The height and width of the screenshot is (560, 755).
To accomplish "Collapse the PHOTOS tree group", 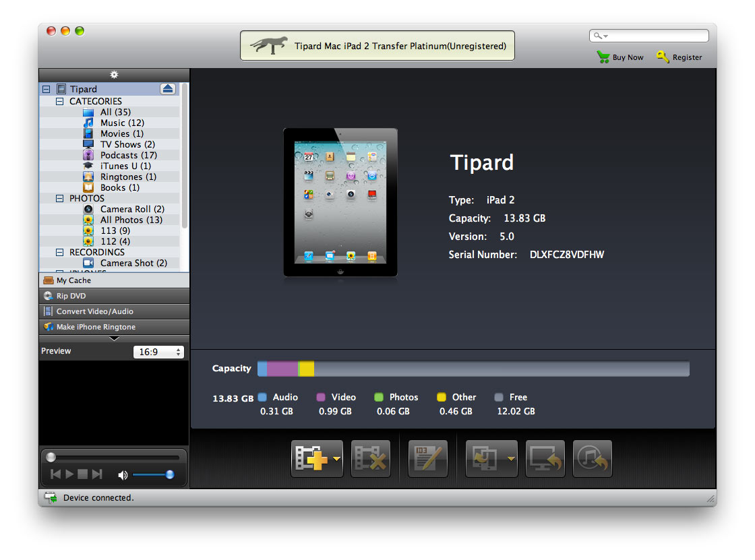I will click(x=60, y=198).
